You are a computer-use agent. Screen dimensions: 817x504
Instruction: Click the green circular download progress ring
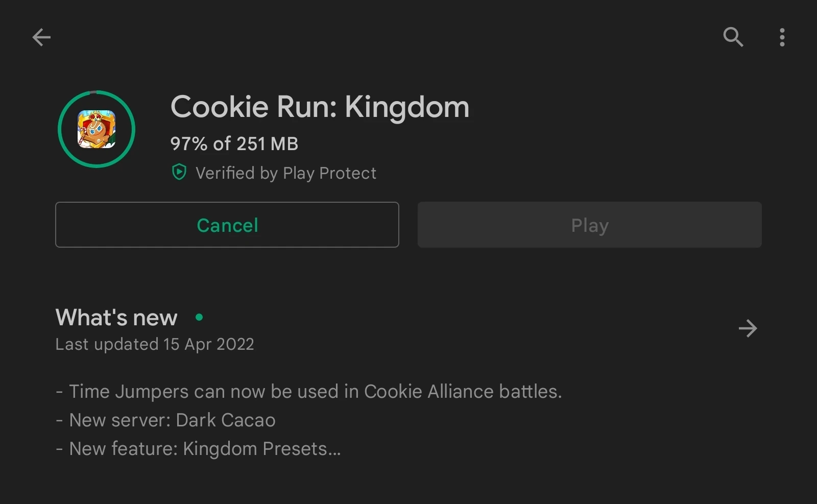[61, 129]
